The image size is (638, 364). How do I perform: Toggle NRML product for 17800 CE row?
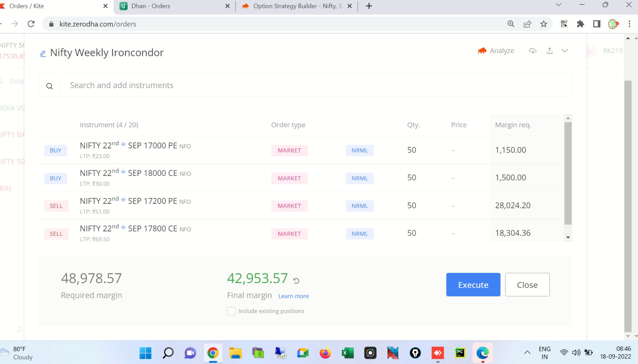click(360, 234)
